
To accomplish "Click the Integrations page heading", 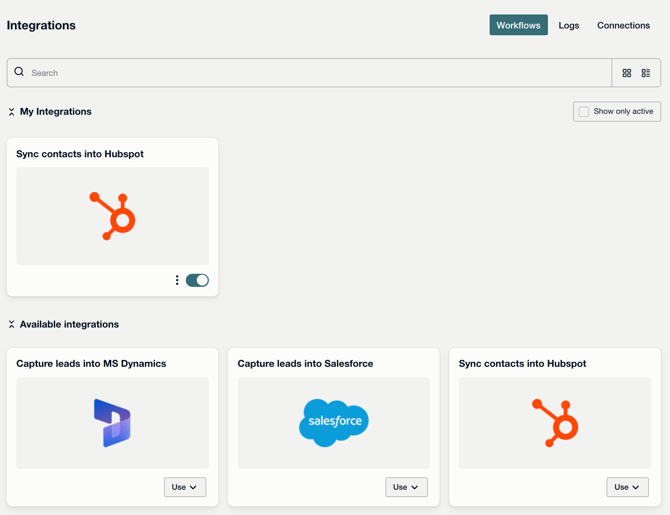I will coord(41,26).
